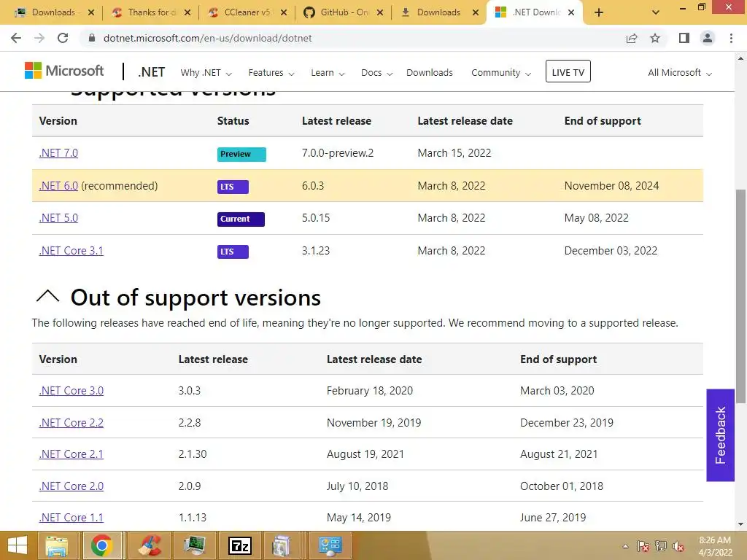Expand the Community menu
The image size is (747, 560).
(500, 73)
